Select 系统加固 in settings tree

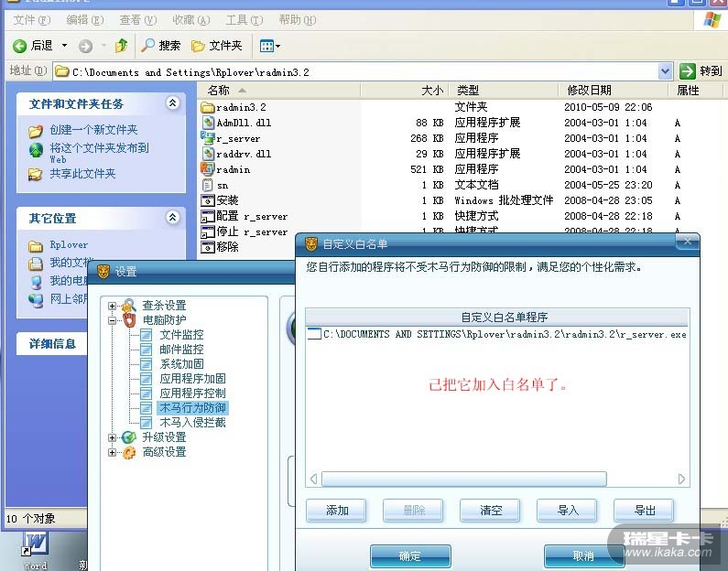(x=181, y=364)
